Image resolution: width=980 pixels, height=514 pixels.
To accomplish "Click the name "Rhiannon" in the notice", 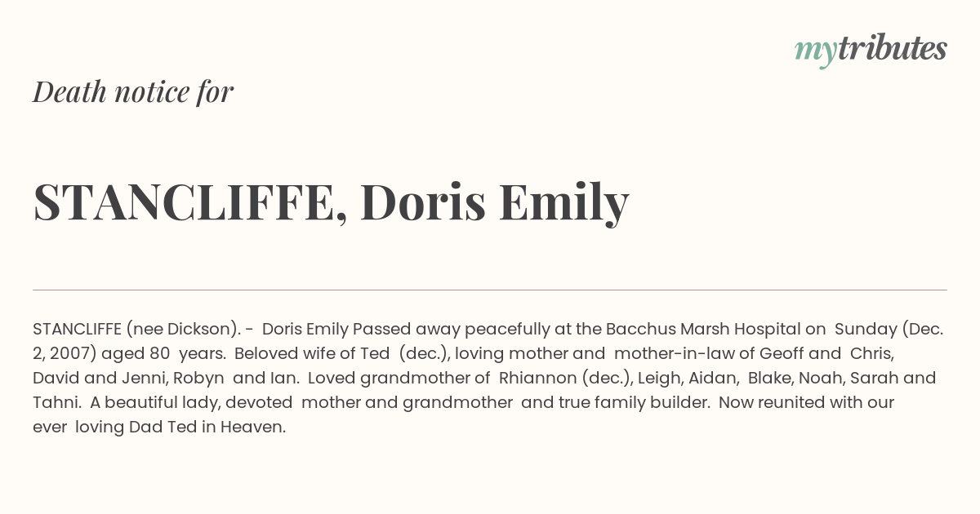I will [x=537, y=379].
